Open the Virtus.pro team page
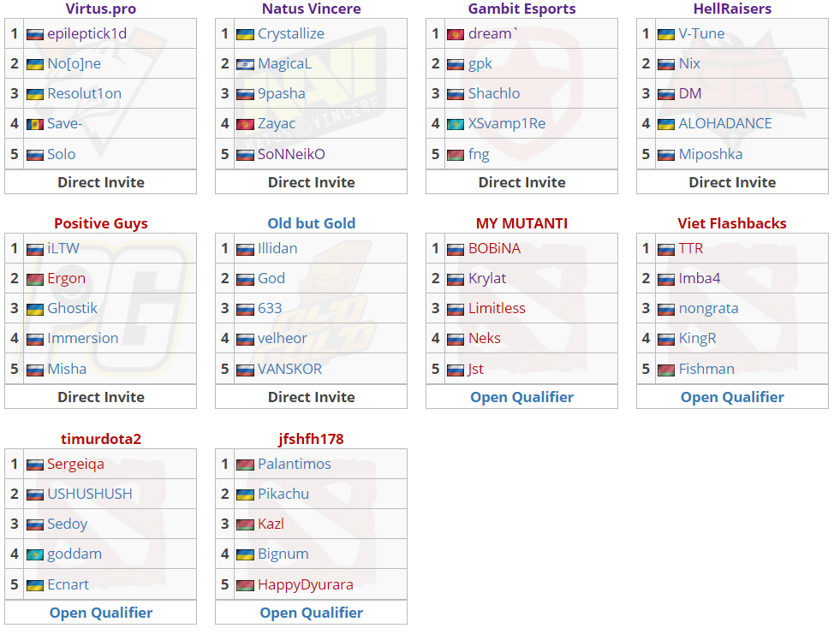Screen dimensions: 840x634 (x=101, y=9)
